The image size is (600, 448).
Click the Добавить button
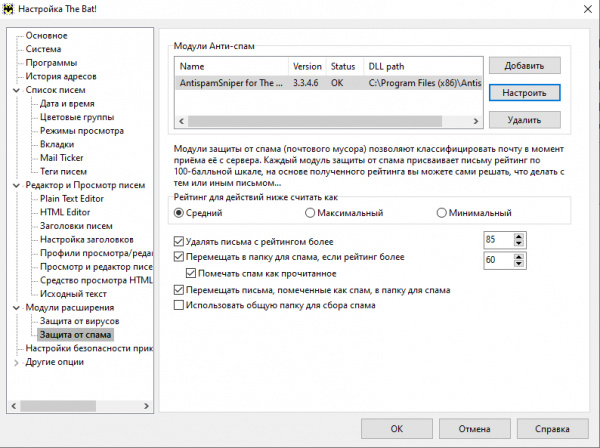click(x=524, y=66)
